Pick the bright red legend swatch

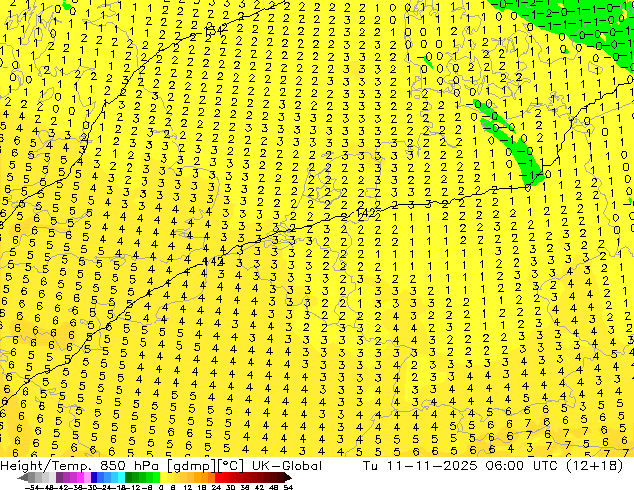coord(218,477)
